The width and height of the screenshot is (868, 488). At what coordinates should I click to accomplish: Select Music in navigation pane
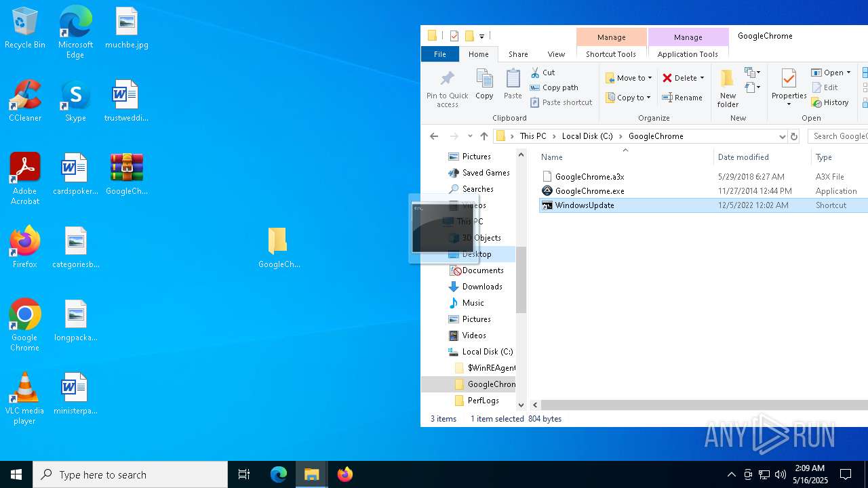[x=473, y=303]
